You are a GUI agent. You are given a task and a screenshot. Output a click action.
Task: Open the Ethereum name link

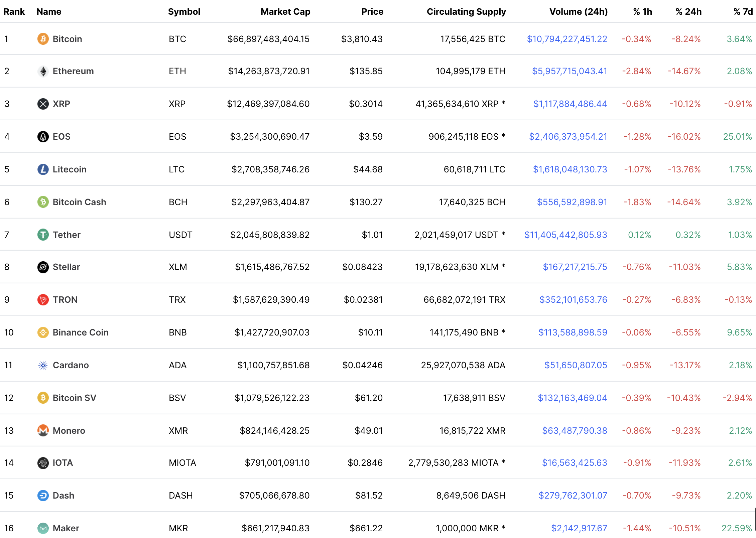73,71
